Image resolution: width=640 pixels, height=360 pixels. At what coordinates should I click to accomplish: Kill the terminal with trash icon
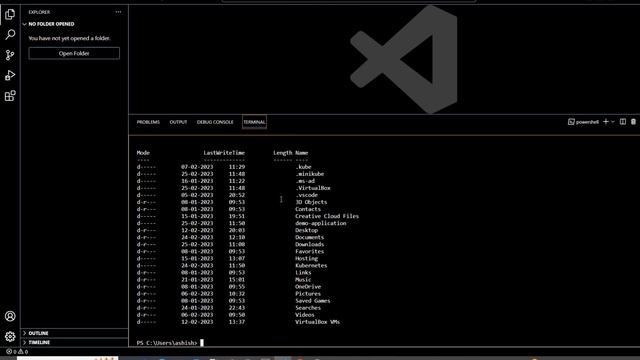tap(633, 122)
